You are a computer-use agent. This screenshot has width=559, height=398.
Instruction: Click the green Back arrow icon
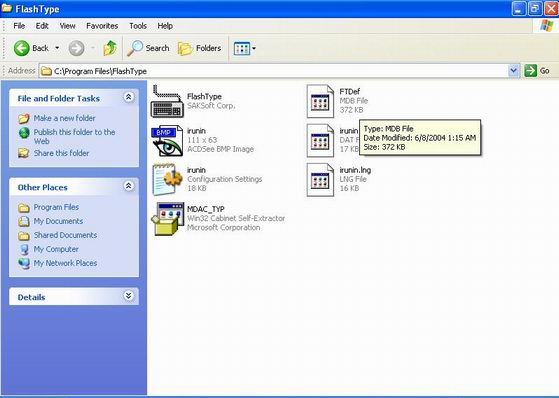point(21,48)
